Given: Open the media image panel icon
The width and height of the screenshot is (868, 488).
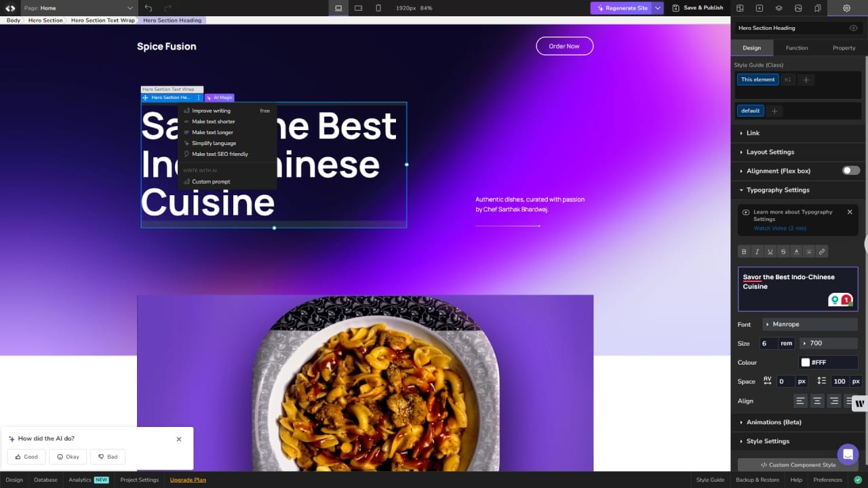Looking at the screenshot, I should 798,8.
